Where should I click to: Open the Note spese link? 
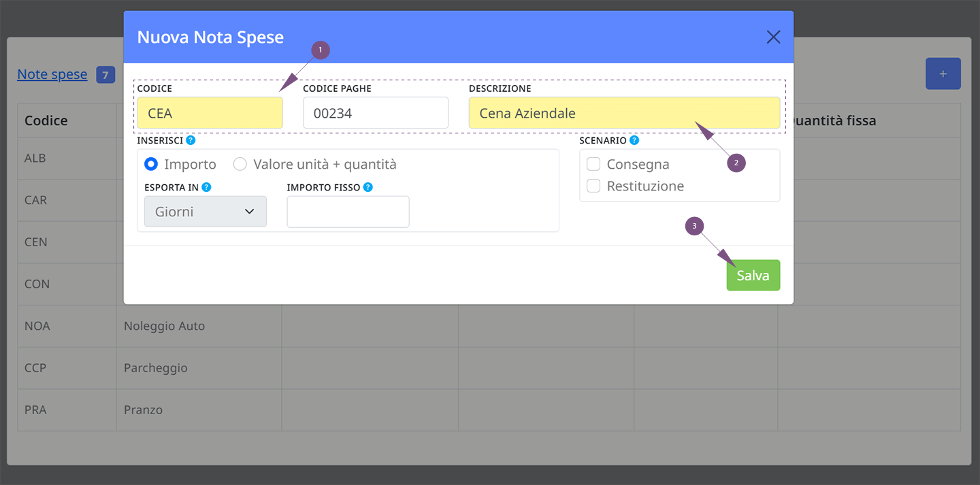point(52,74)
